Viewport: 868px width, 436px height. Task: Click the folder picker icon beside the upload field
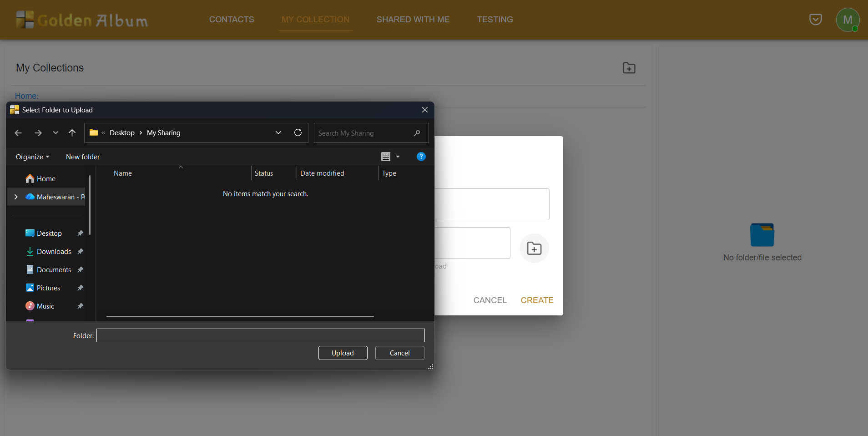(x=534, y=248)
